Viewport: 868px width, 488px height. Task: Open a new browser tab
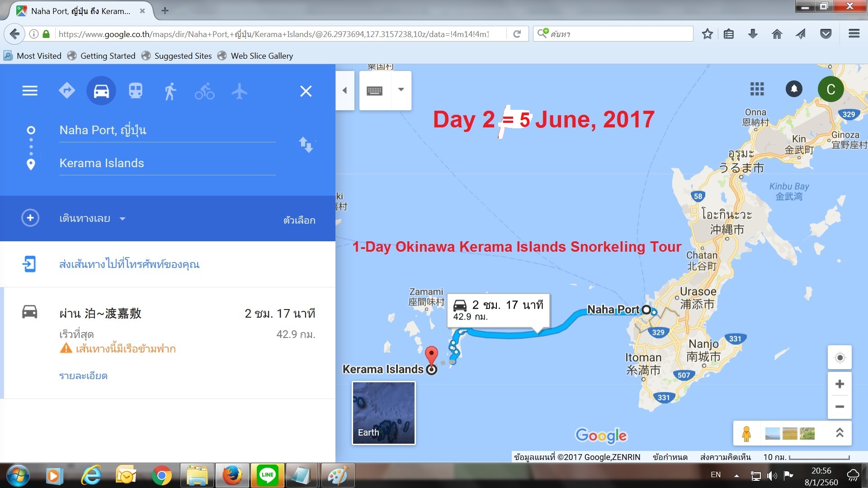165,10
